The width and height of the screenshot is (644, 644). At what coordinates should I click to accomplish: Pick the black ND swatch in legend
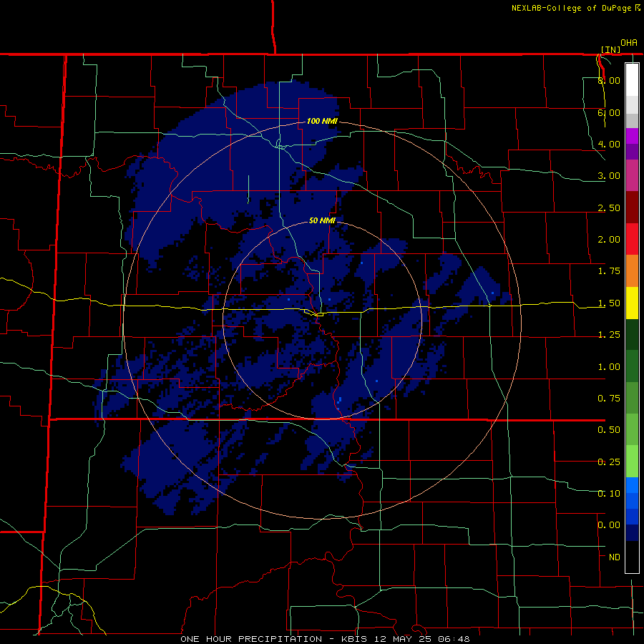[632, 557]
